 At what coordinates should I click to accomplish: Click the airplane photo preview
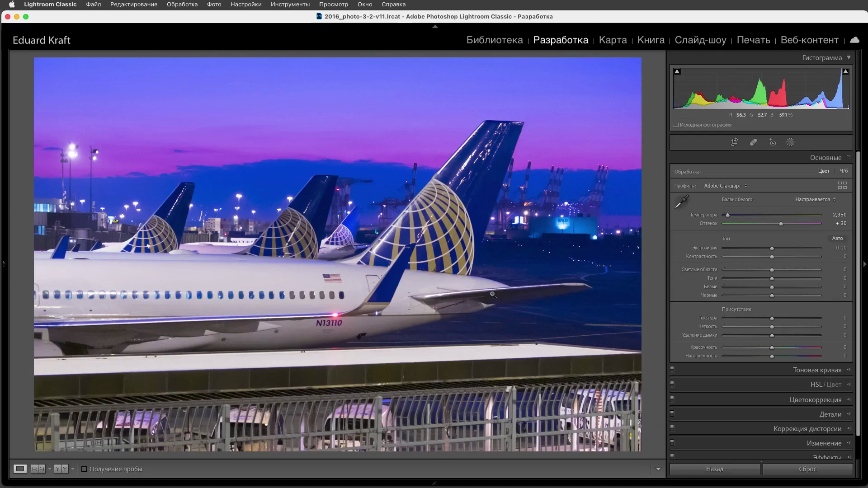pos(337,254)
